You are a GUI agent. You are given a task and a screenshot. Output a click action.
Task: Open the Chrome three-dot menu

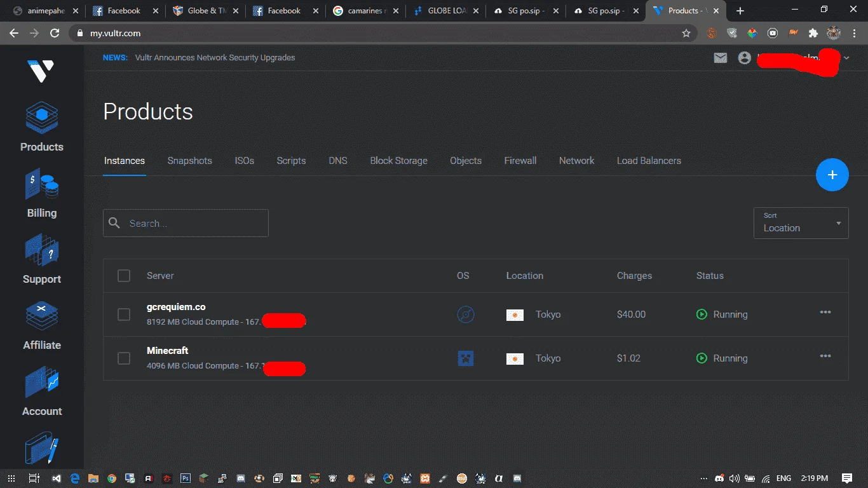click(x=853, y=33)
